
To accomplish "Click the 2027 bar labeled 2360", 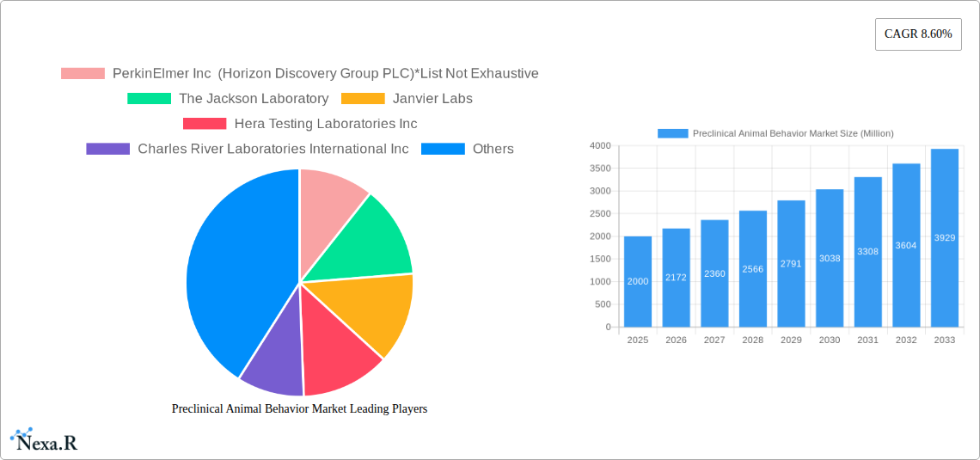I will pos(714,273).
